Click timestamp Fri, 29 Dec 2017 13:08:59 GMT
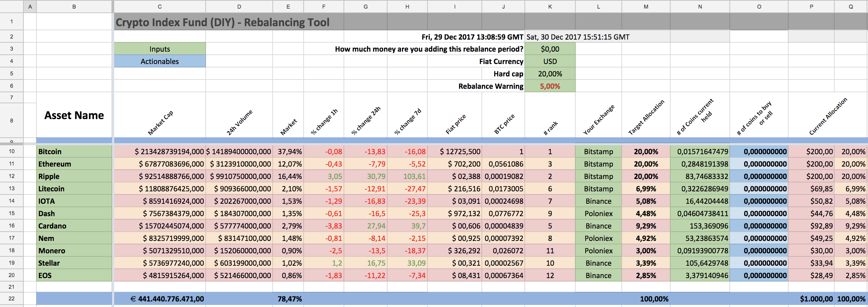The height and width of the screenshot is (307, 868). click(473, 37)
